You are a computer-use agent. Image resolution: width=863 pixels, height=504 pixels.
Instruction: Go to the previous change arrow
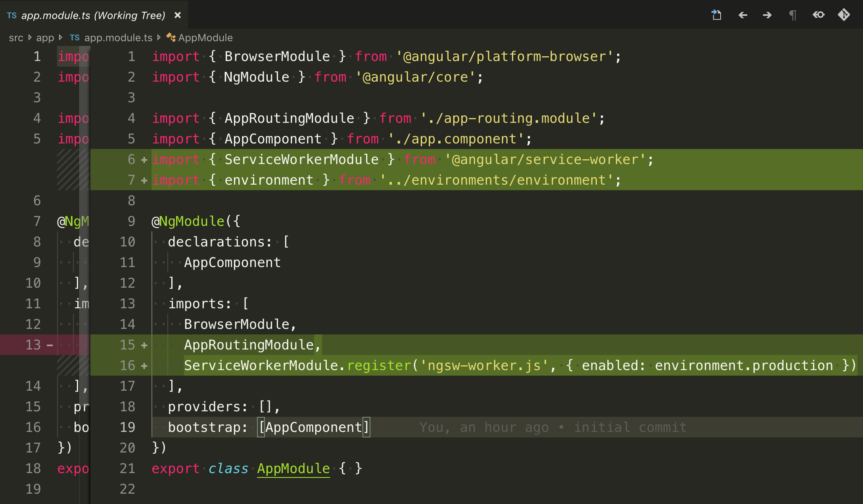[x=743, y=15]
